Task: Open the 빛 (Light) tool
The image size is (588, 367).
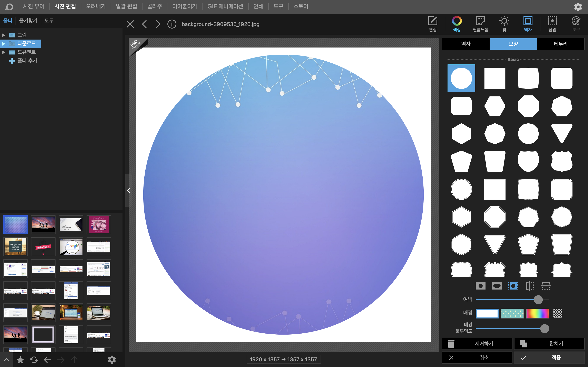Action: [504, 23]
